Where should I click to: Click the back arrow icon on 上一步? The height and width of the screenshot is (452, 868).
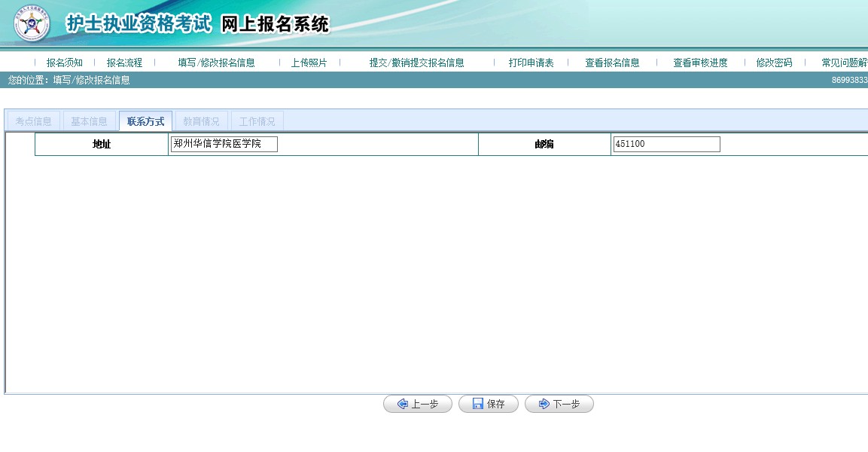click(403, 405)
